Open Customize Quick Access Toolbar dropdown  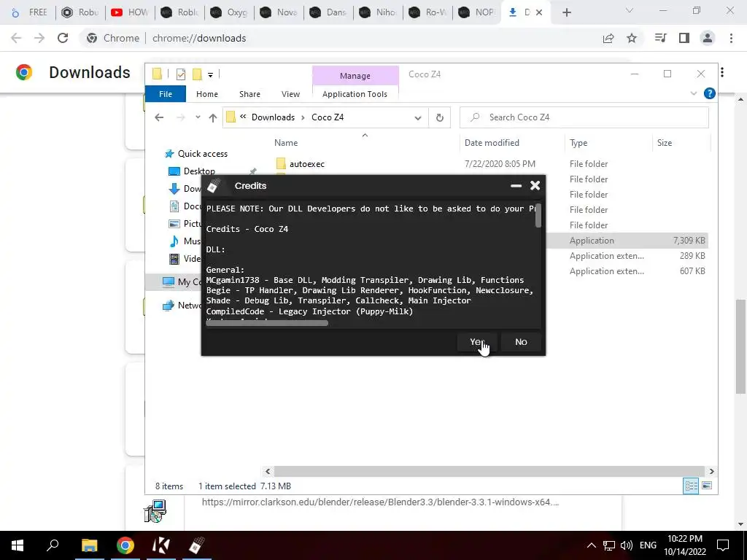pos(210,74)
